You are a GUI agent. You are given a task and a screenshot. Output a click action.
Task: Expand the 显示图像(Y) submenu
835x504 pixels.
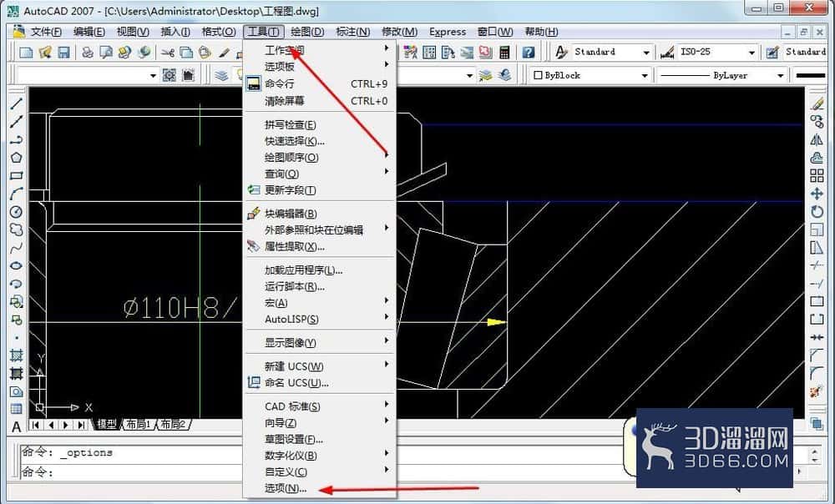coord(320,343)
